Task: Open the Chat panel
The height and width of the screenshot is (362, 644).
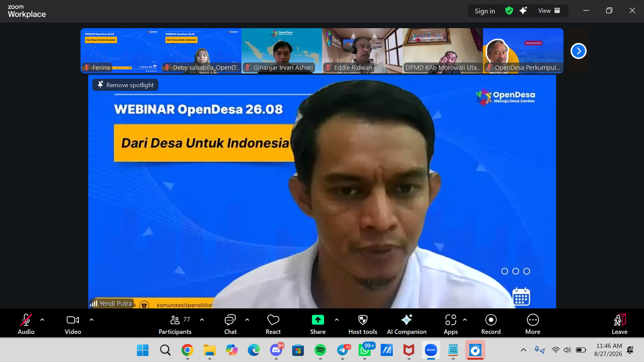Action: (230, 324)
